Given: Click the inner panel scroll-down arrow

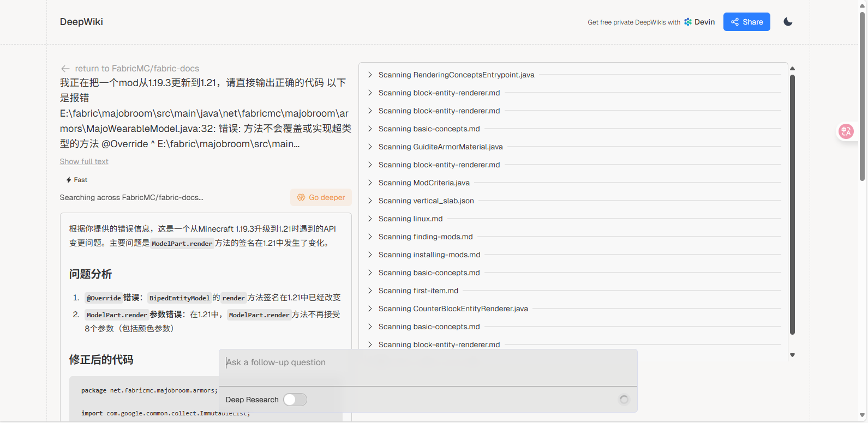Looking at the screenshot, I should coord(792,355).
